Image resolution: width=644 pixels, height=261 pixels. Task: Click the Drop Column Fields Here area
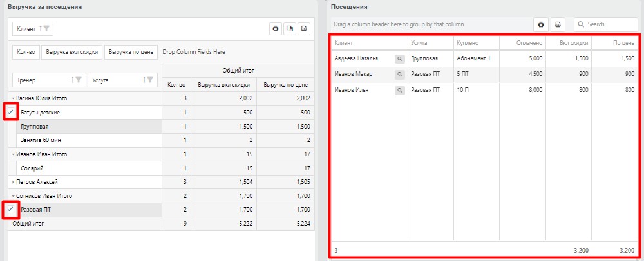194,52
